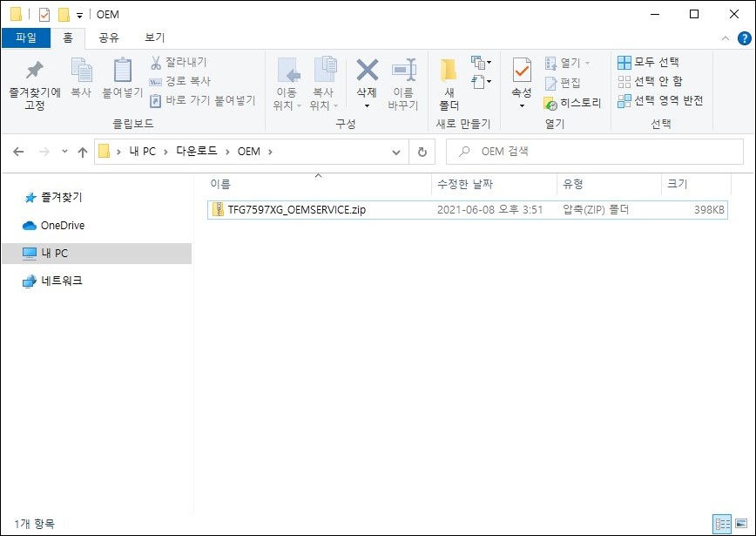Open help with the blue question icon
Image resolution: width=756 pixels, height=536 pixels.
(745, 38)
